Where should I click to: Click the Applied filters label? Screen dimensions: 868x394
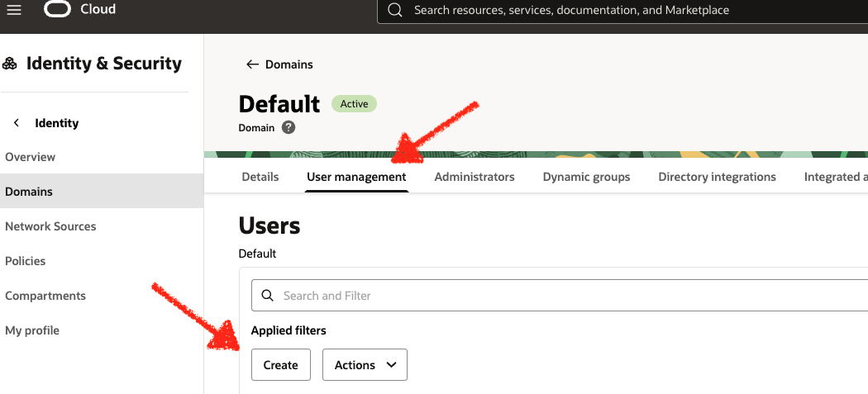pos(289,331)
